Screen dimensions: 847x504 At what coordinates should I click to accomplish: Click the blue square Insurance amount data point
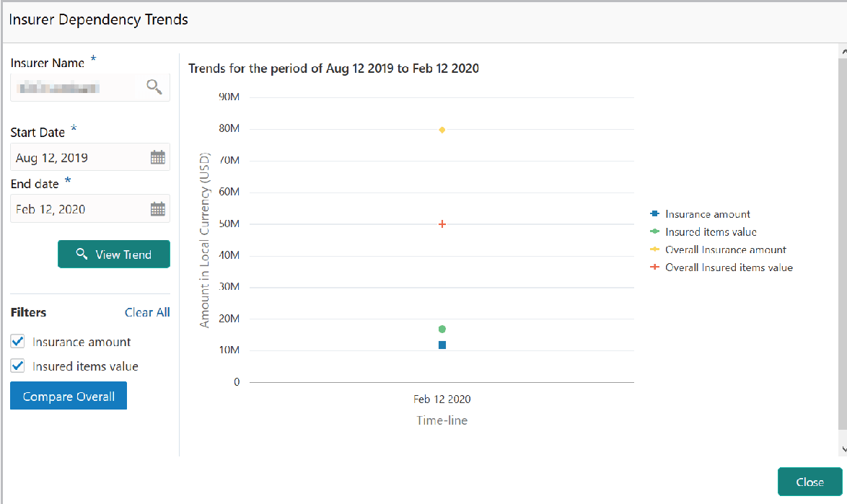442,345
